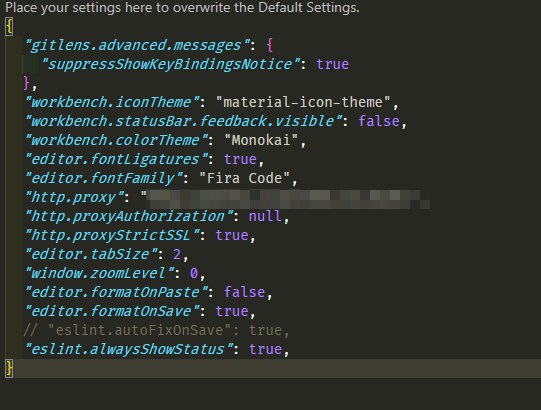
Task: Click the "editor.fontLigatures" key
Action: point(116,159)
